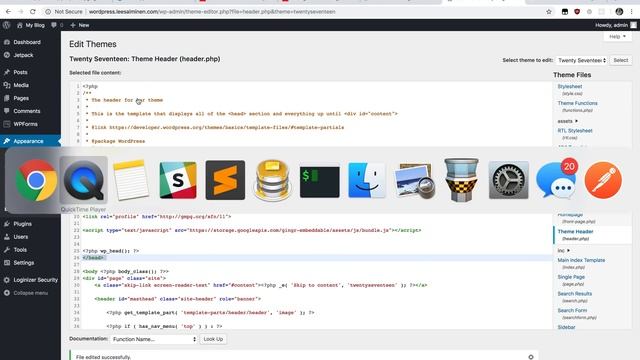640x360 pixels.
Task: Open Chrome three-dot menu
Action: pos(631,12)
